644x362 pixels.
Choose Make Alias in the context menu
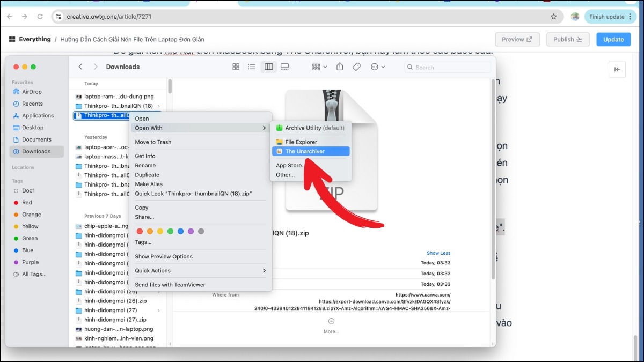tap(201, 184)
